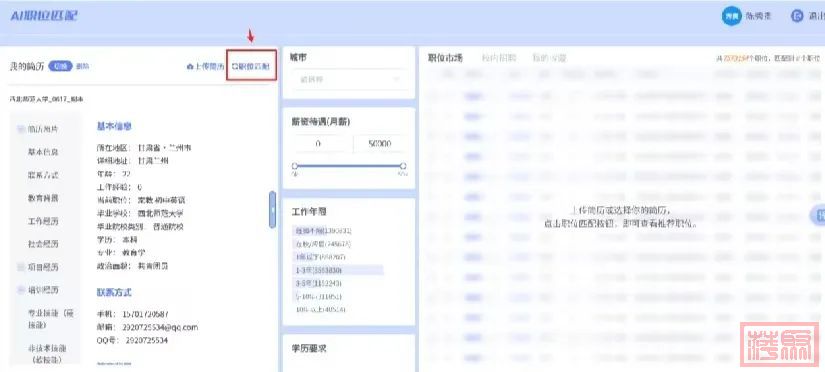Select the 10年以上 work-years filter
The width and height of the screenshot is (825, 372).
(x=320, y=309)
